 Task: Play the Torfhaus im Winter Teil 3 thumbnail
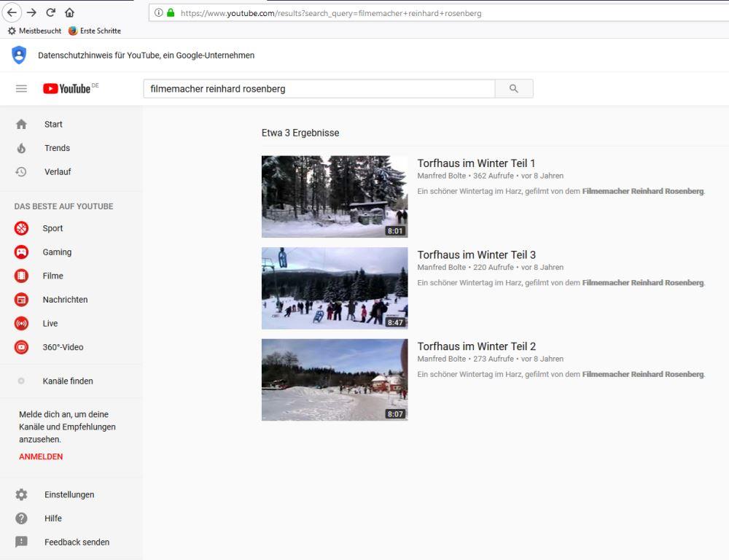click(x=335, y=288)
